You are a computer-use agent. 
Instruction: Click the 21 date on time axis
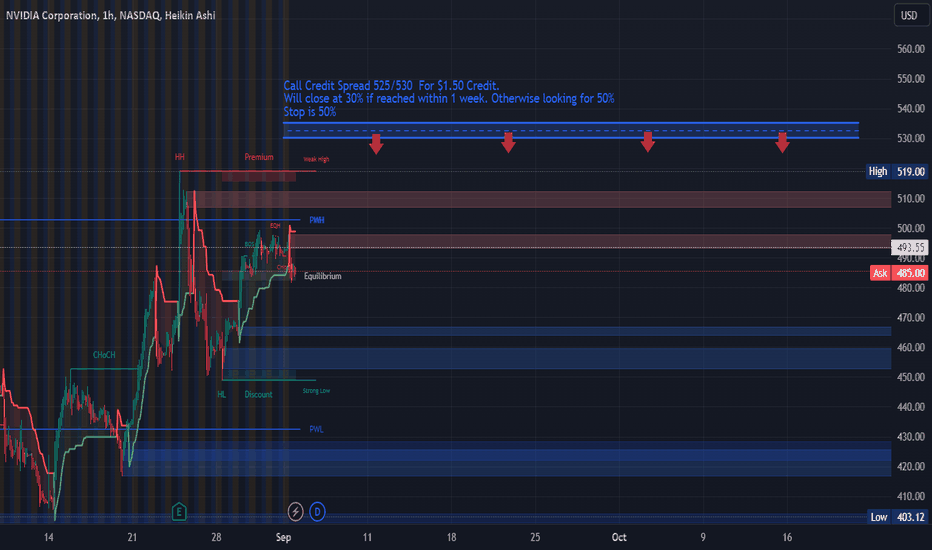(x=132, y=537)
